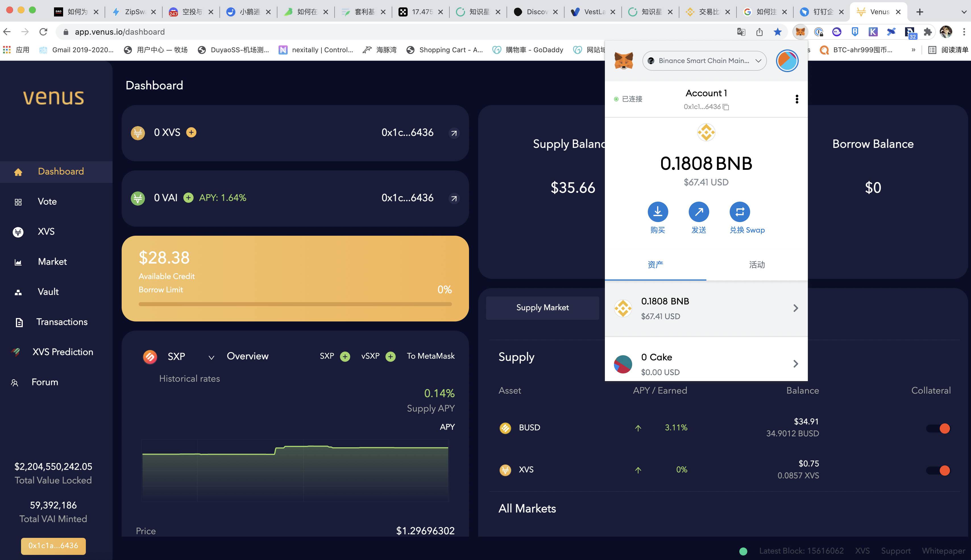Screen dimensions: 971x560
Task: Click the Supply Market button
Action: tap(542, 308)
